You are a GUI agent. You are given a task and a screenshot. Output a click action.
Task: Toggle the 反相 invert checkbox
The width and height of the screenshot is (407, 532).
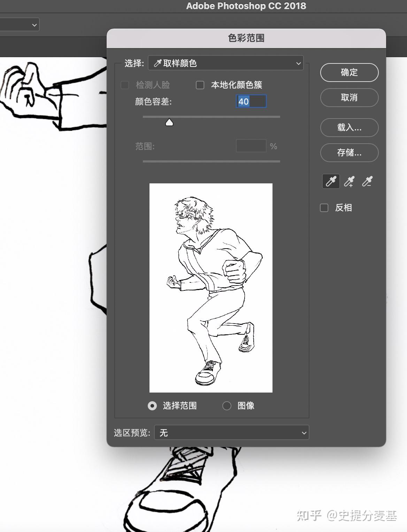coord(324,208)
